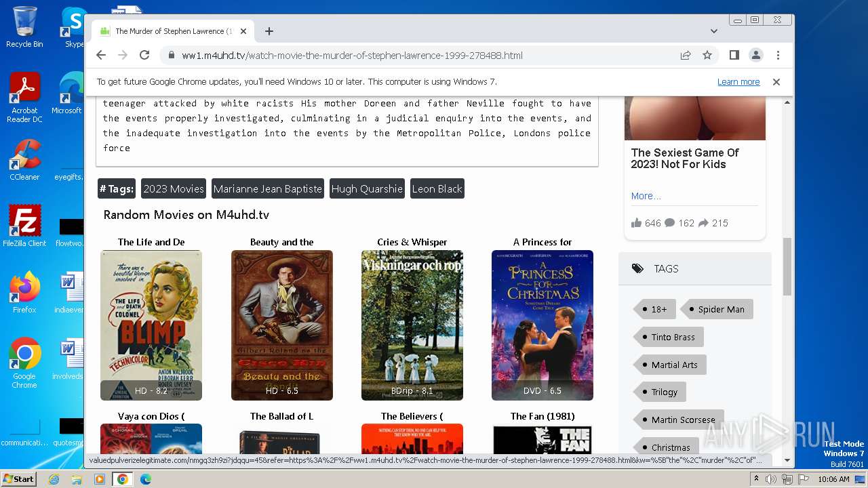
Task: Click the taskbar clock showing 10:06 AM
Action: coord(833,479)
